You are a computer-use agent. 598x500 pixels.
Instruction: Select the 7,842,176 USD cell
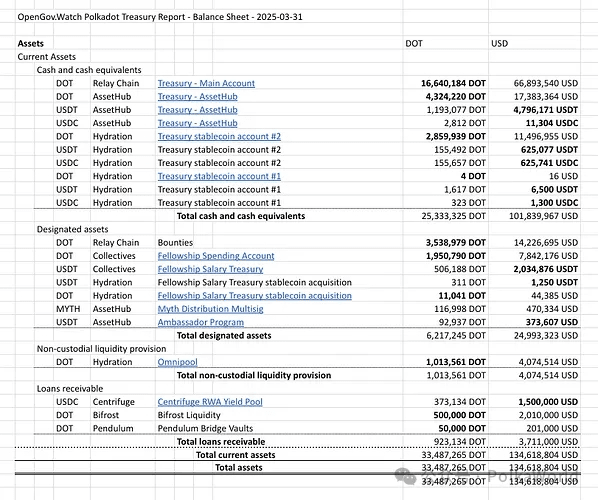click(x=548, y=256)
